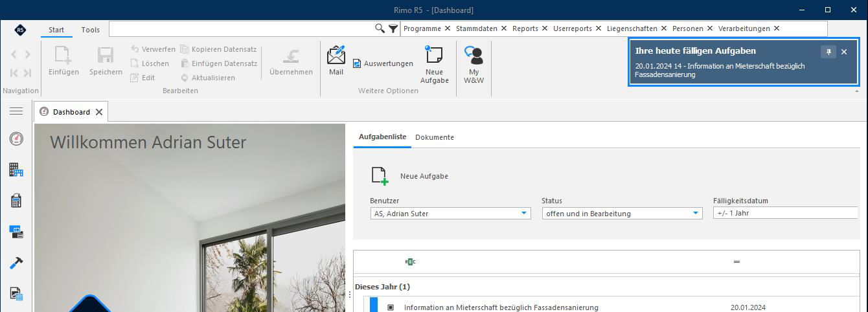Go to next record arrow

pos(27,54)
